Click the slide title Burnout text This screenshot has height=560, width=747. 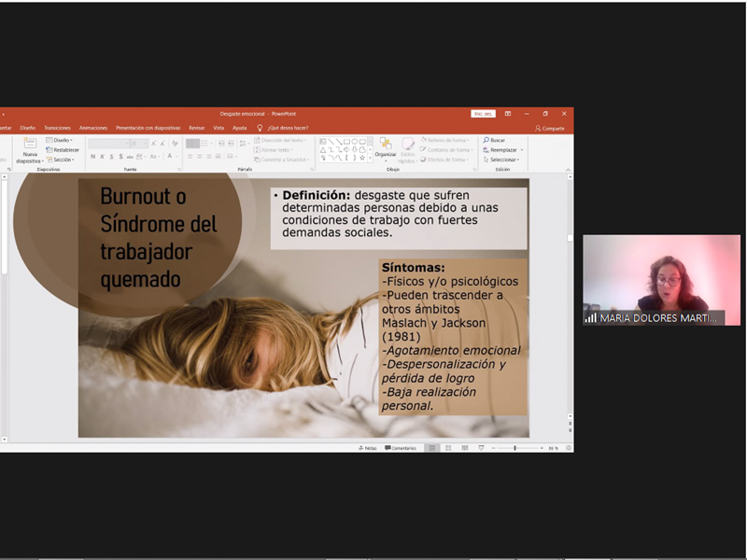click(159, 238)
